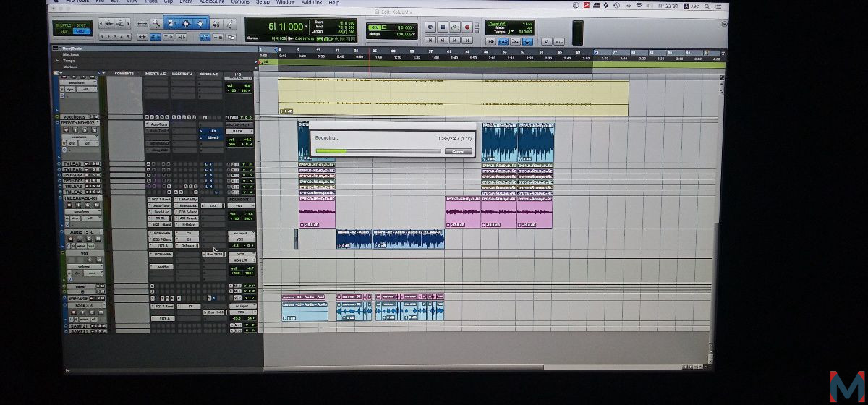This screenshot has height=405, width=868.
Task: Cancel the bounce in progress
Action: (458, 152)
